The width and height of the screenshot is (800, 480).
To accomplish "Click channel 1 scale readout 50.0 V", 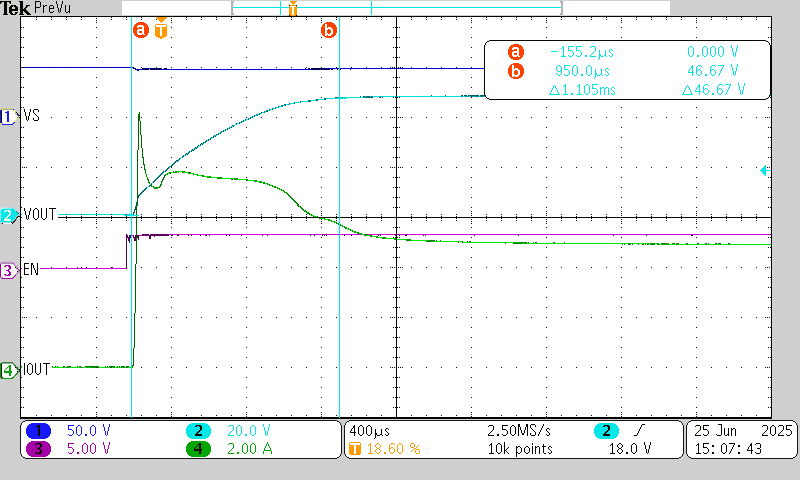I will [x=88, y=430].
